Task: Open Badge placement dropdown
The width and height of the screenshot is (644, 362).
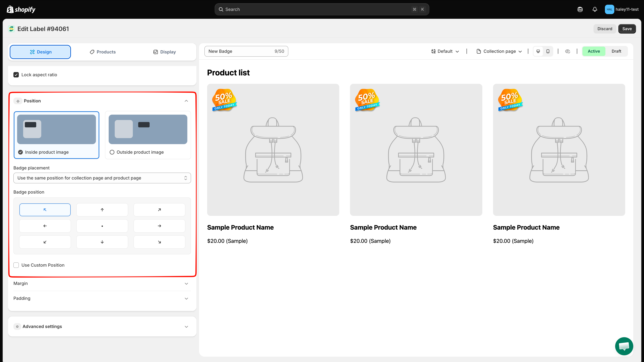Action: coord(102,178)
